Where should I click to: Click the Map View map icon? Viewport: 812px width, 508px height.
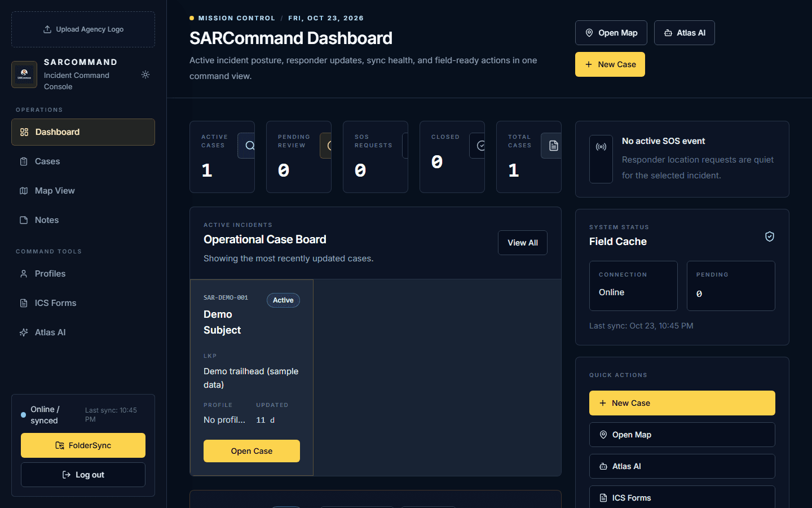click(24, 191)
